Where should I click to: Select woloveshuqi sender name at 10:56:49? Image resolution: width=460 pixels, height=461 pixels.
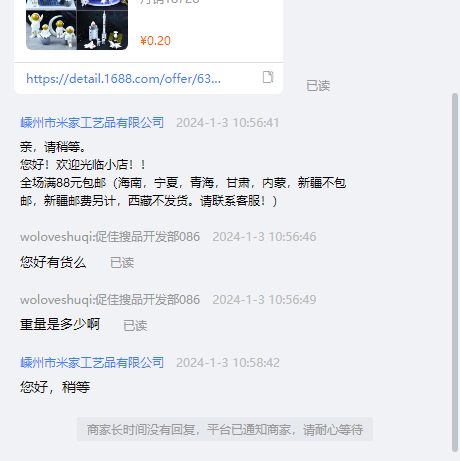(110, 300)
